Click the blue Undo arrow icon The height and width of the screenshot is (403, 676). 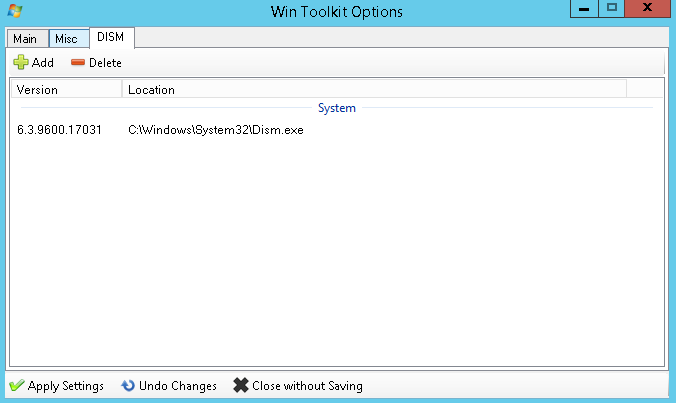point(128,386)
